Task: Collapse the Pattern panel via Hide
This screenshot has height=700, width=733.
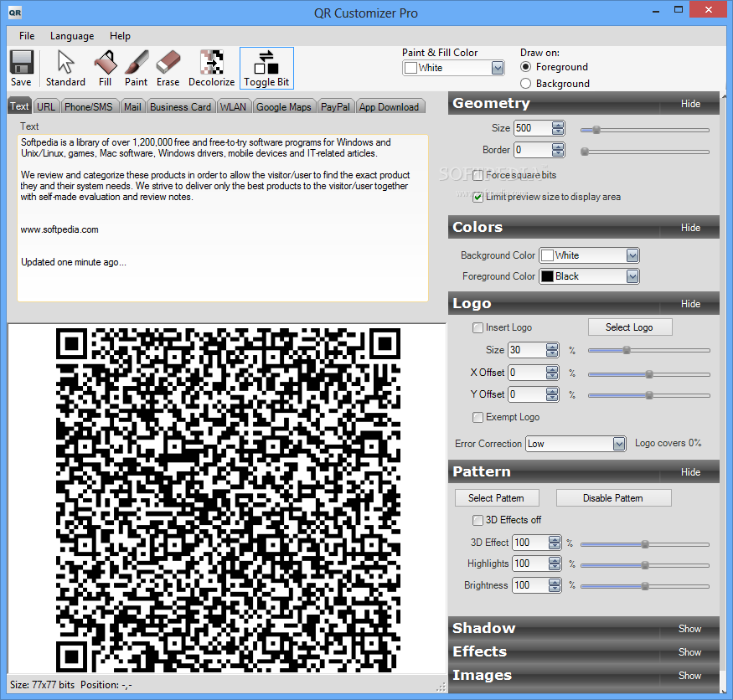Action: [x=690, y=472]
